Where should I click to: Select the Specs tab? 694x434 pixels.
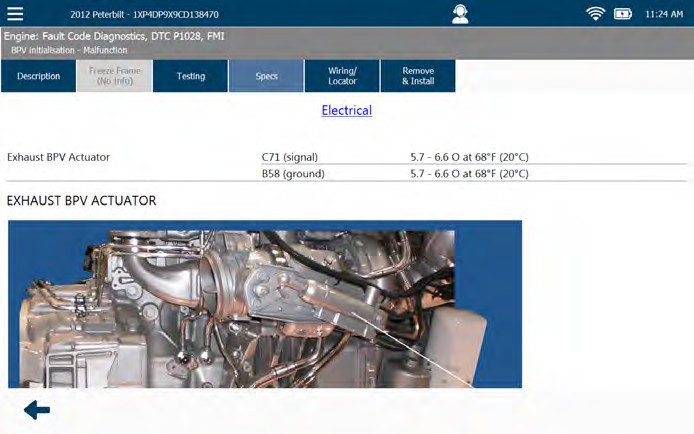pos(267,77)
